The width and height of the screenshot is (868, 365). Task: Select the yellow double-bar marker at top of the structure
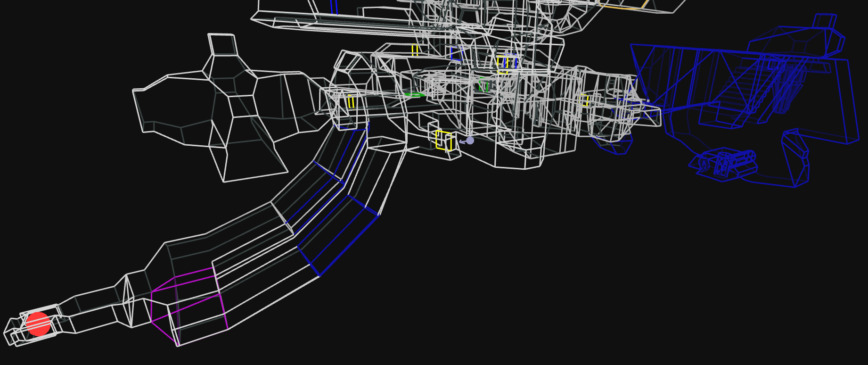coord(415,50)
